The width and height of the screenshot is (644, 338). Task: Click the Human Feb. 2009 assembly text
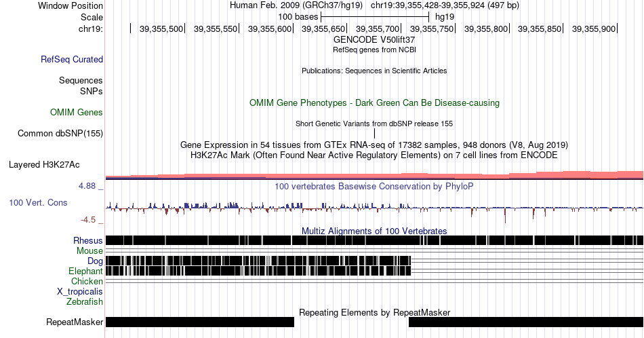(x=296, y=5)
